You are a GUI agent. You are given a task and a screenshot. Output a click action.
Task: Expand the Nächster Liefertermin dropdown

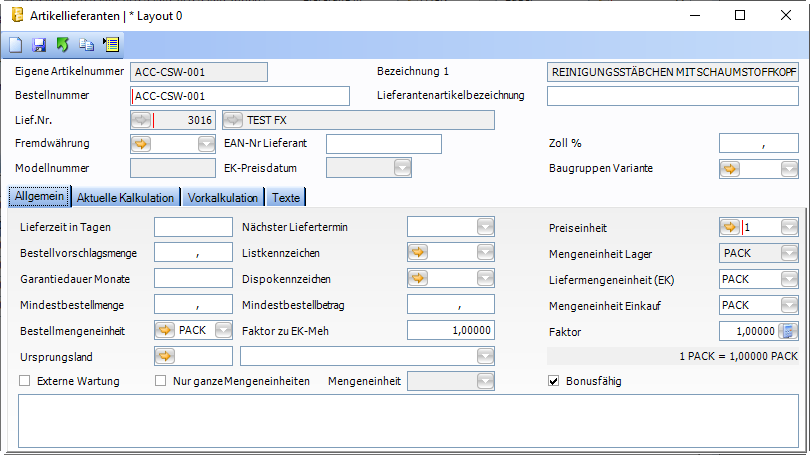[x=485, y=227]
